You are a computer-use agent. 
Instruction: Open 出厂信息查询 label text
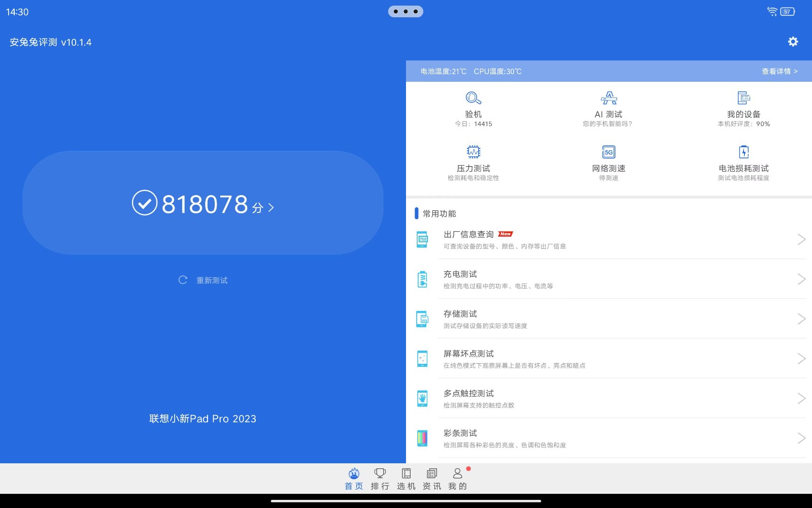[x=468, y=234]
